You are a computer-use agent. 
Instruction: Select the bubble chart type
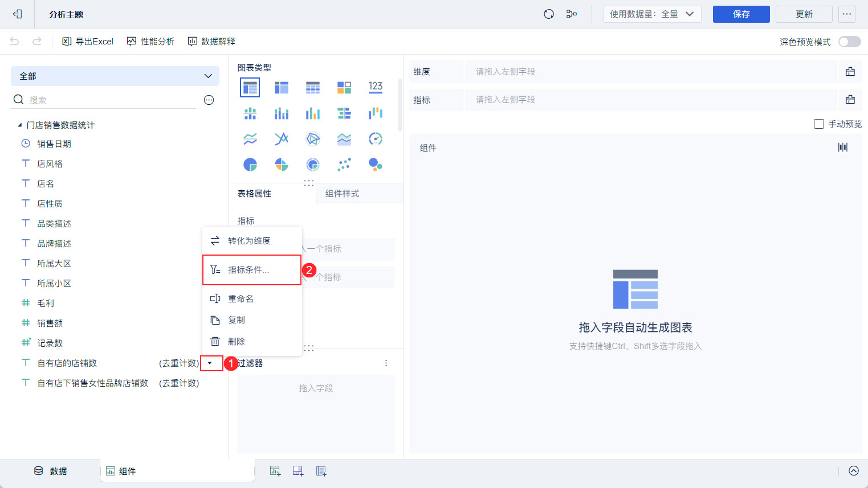[x=376, y=165]
